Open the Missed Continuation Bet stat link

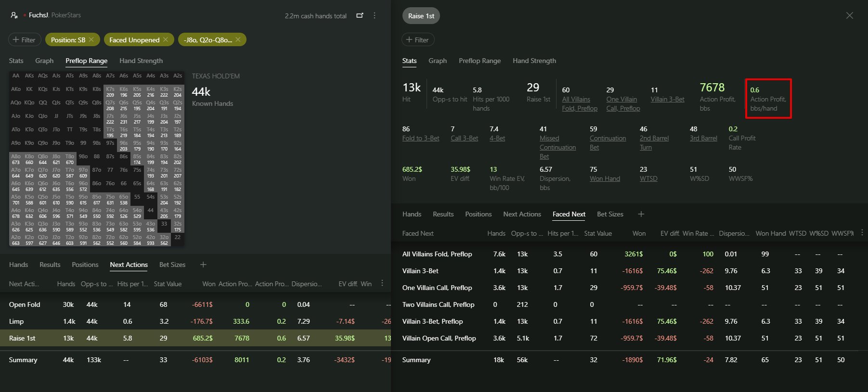(x=557, y=147)
